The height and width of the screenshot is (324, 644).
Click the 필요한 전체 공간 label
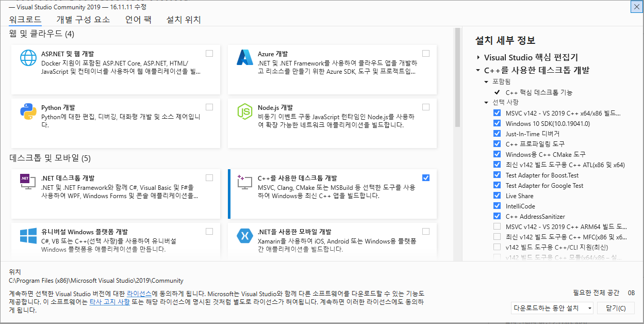click(596, 293)
